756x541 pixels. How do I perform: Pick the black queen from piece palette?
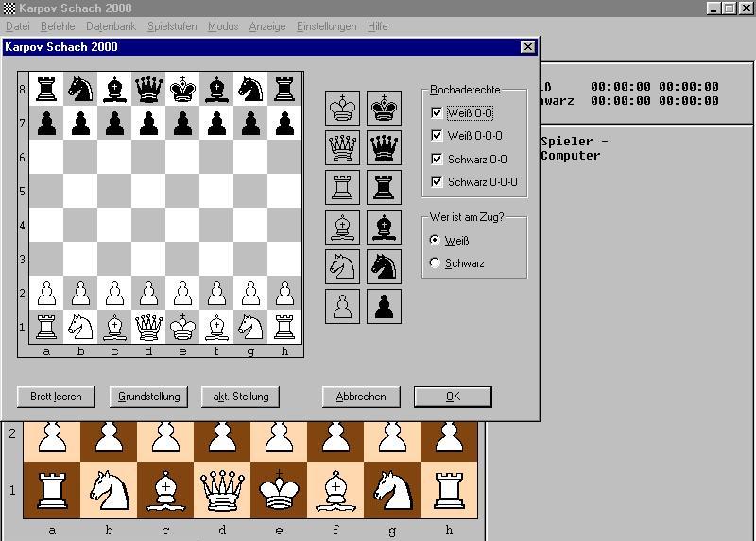click(384, 147)
